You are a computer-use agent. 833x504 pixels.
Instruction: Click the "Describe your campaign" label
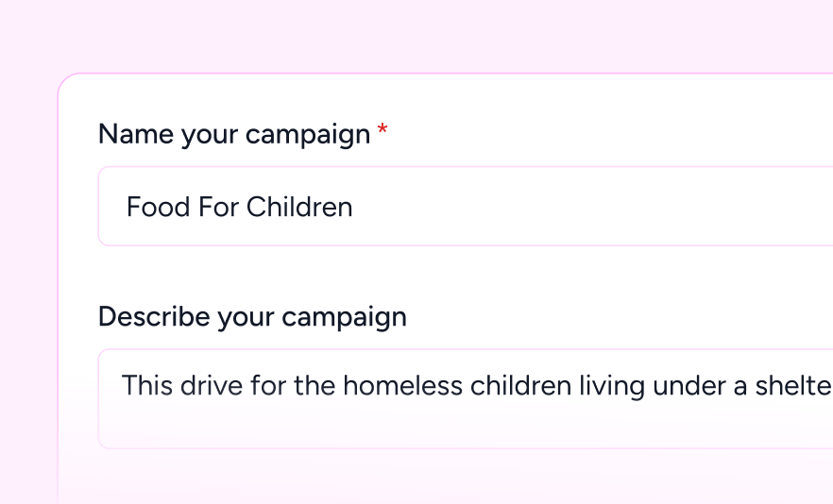(x=252, y=317)
